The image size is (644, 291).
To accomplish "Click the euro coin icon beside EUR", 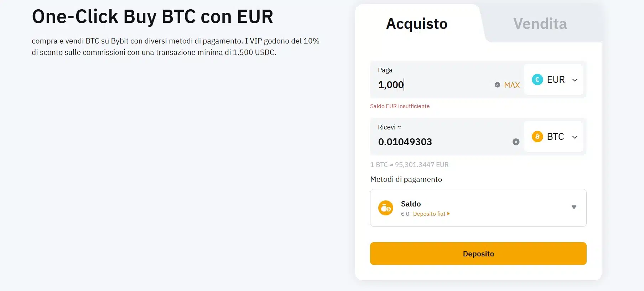I will pyautogui.click(x=537, y=80).
